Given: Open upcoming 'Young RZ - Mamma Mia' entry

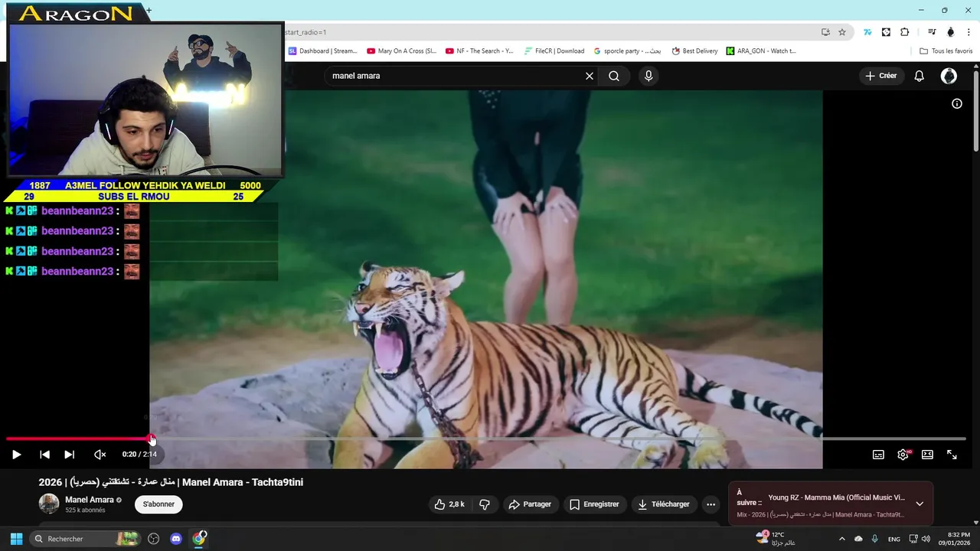Looking at the screenshot, I should 836,497.
